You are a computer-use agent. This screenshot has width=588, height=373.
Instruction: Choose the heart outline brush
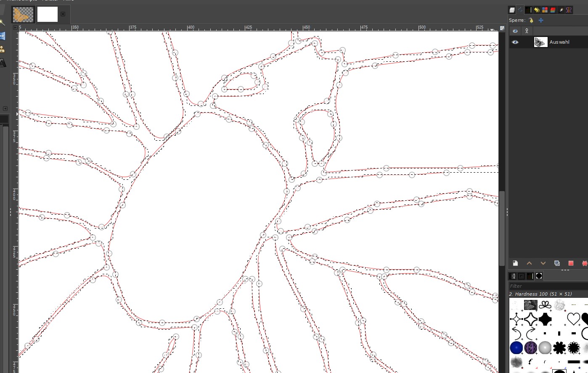tap(573, 319)
